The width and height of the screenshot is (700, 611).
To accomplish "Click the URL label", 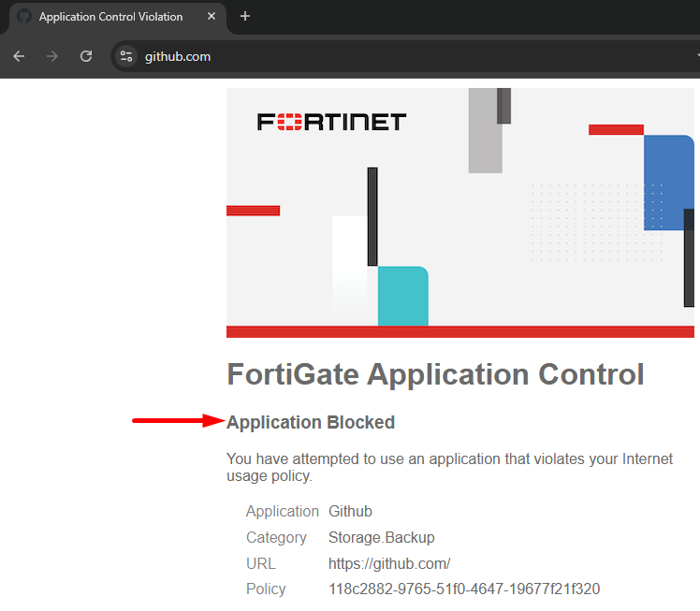I will click(x=261, y=563).
